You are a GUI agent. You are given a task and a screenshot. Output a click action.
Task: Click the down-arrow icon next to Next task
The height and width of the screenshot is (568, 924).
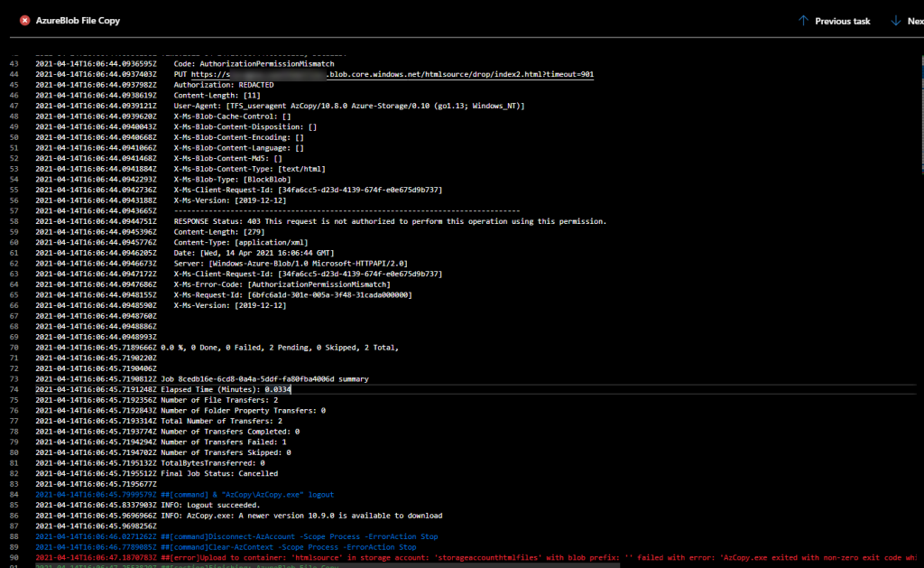point(896,20)
